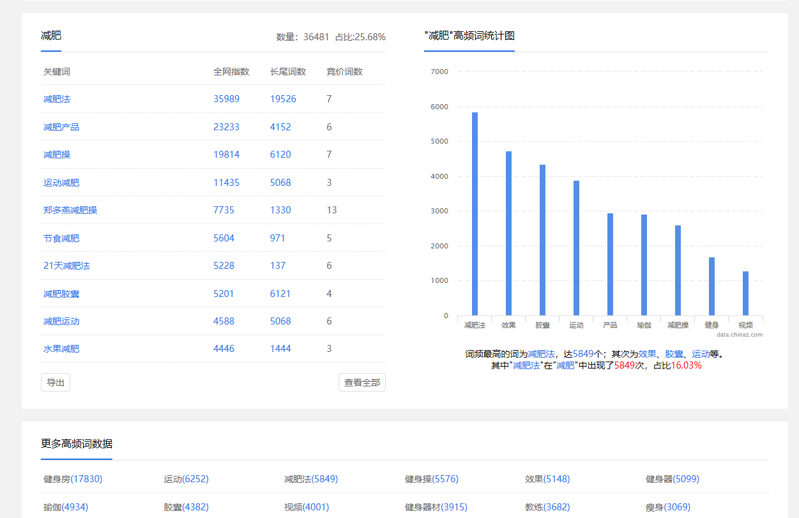799x518 pixels.
Task: Click index value 5604 for 节食减肥
Action: (224, 238)
